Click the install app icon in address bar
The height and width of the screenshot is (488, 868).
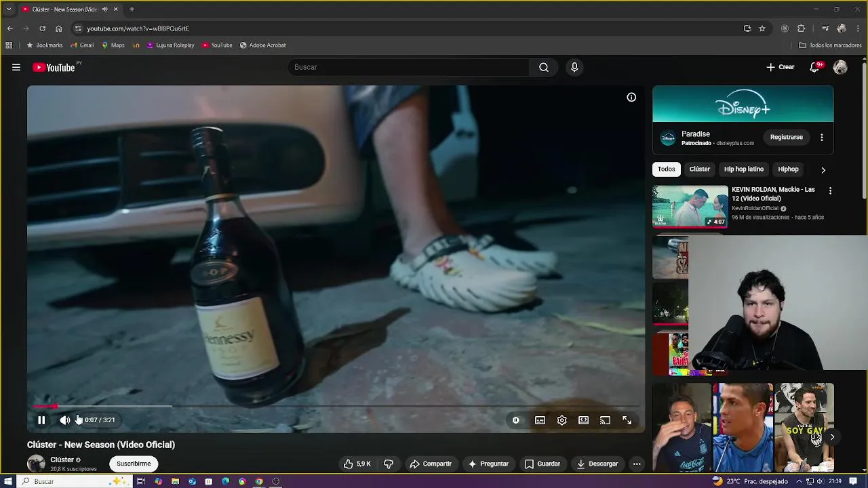[x=747, y=28]
